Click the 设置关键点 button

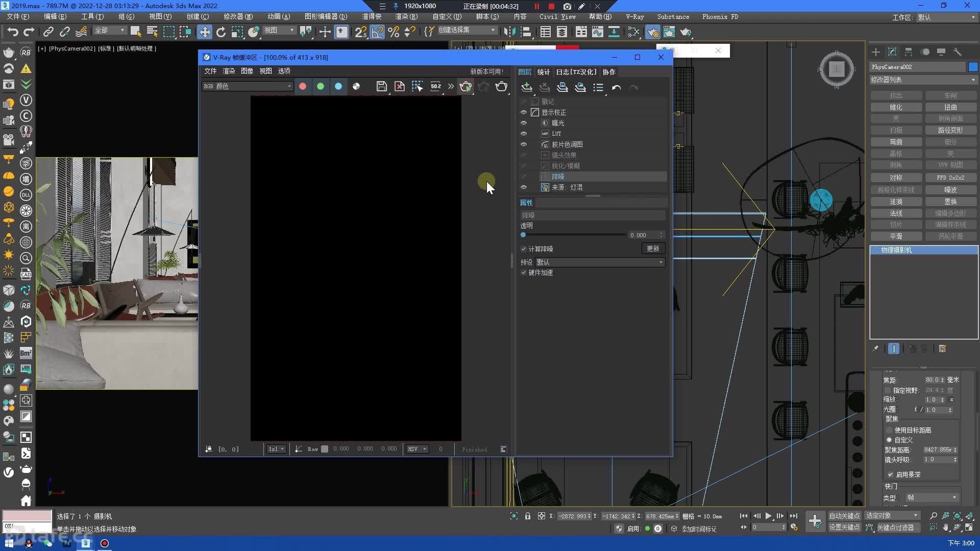click(x=844, y=527)
